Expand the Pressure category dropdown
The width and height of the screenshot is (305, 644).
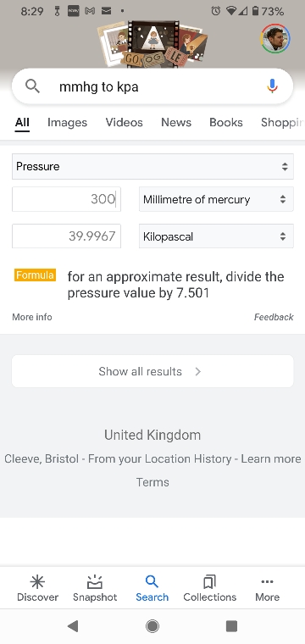tap(152, 166)
